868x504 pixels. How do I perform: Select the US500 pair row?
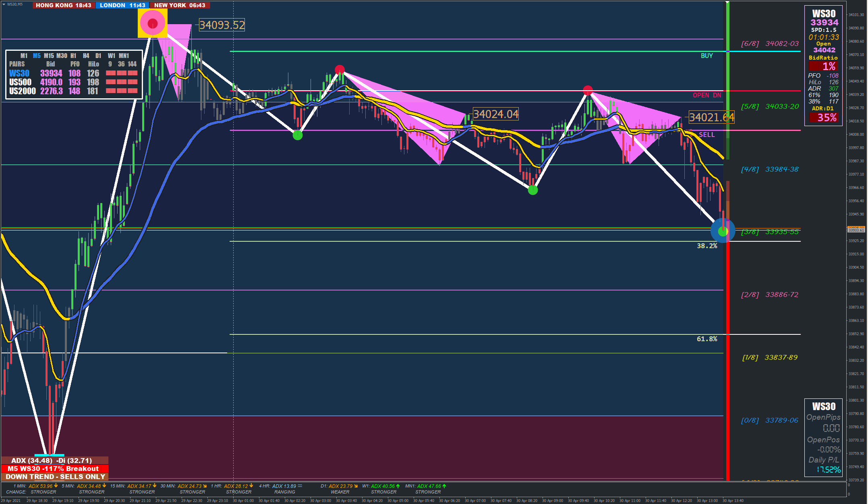(20, 82)
